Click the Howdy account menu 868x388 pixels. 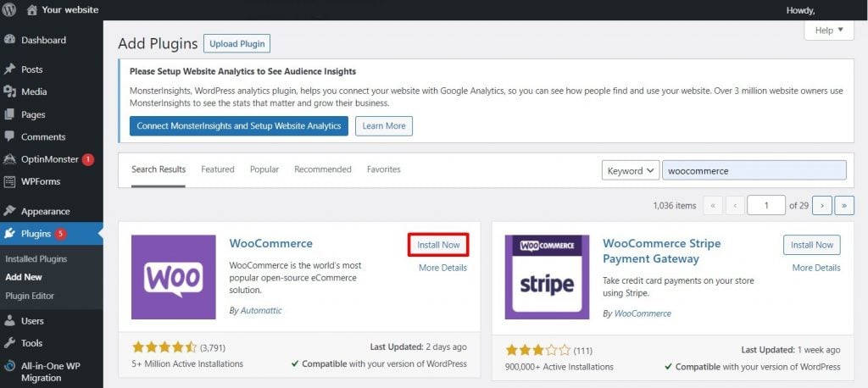point(800,10)
